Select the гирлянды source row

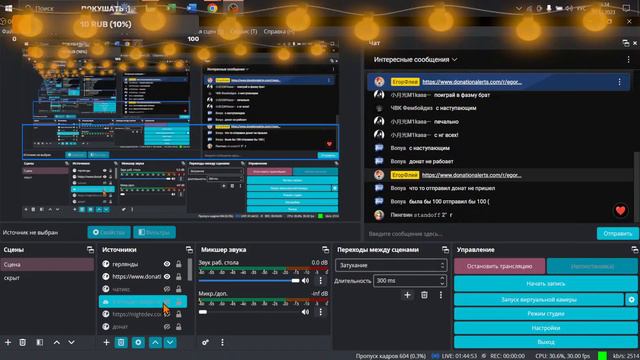(143, 264)
